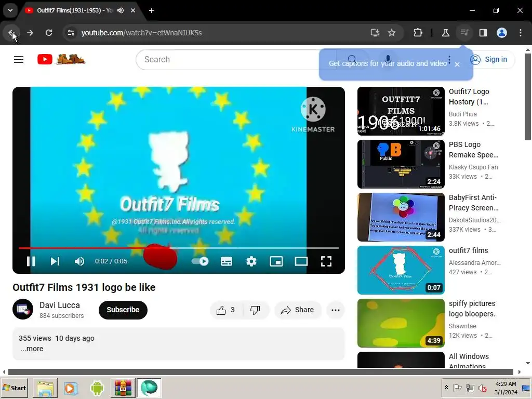Enter full screen video mode

[x=326, y=261]
